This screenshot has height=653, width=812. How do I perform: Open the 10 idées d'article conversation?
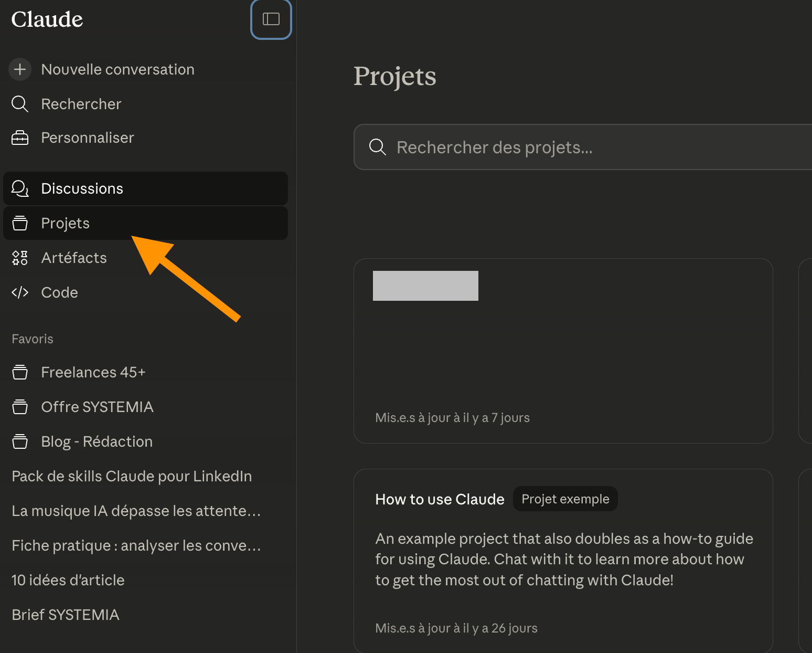coord(68,580)
